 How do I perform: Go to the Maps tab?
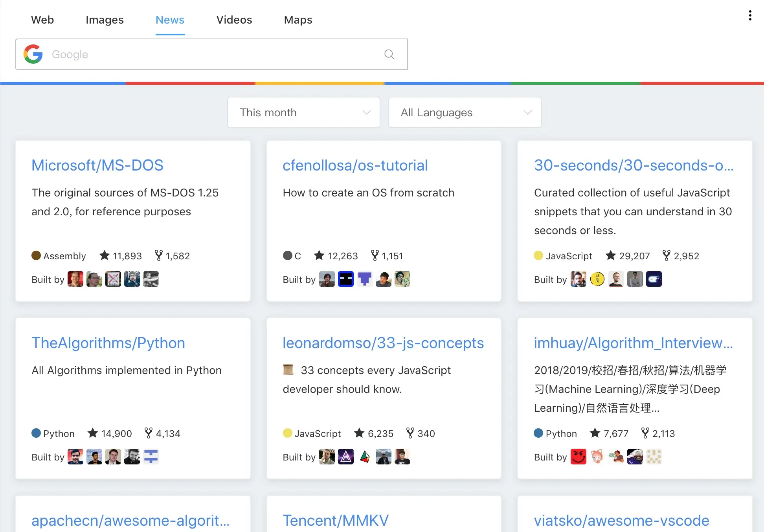click(x=298, y=20)
